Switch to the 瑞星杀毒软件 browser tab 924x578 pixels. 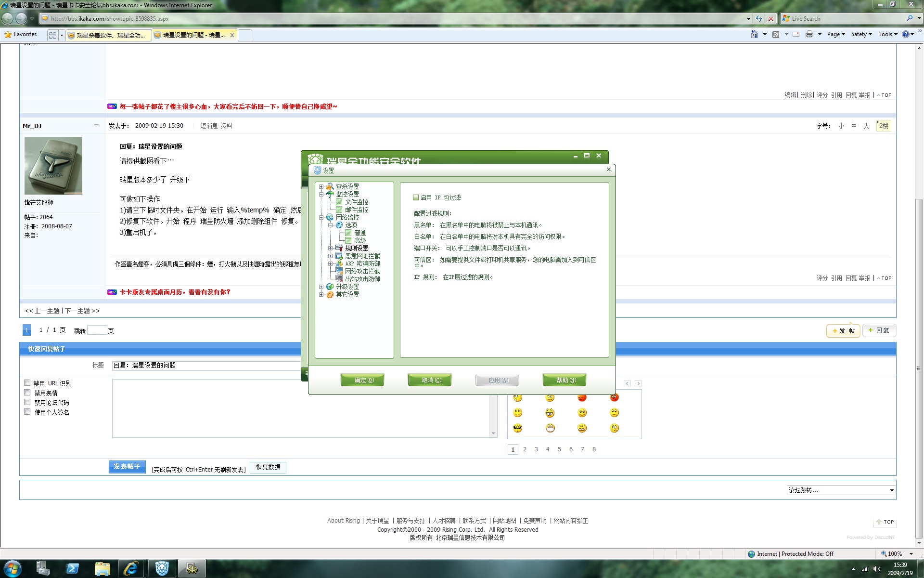click(106, 35)
